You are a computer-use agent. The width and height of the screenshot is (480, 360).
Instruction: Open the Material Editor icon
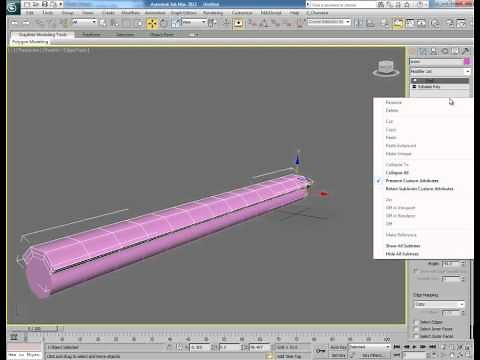point(435,23)
